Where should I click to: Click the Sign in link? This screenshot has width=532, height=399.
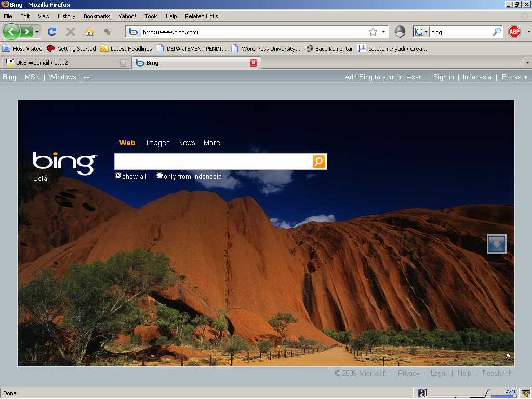(444, 77)
